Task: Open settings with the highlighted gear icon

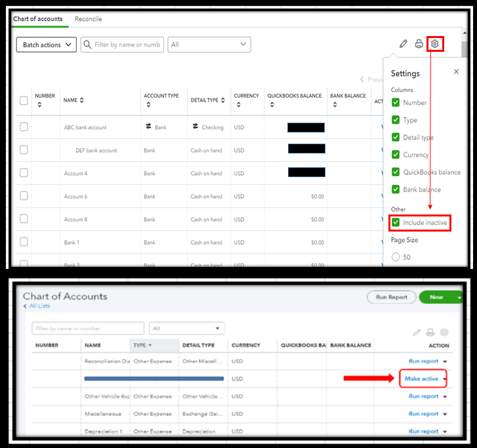Action: click(x=435, y=44)
